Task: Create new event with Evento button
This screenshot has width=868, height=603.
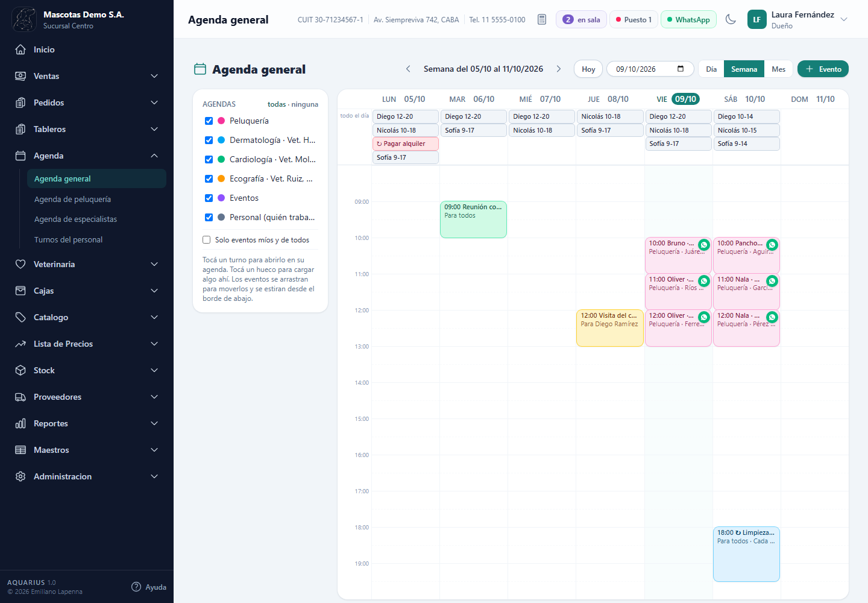Action: coord(823,69)
